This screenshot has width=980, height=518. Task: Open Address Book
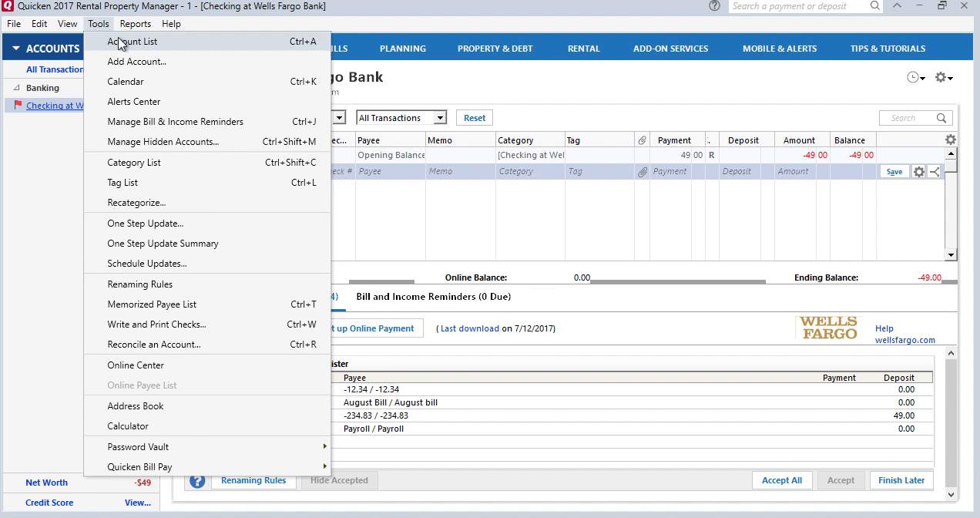point(207,406)
